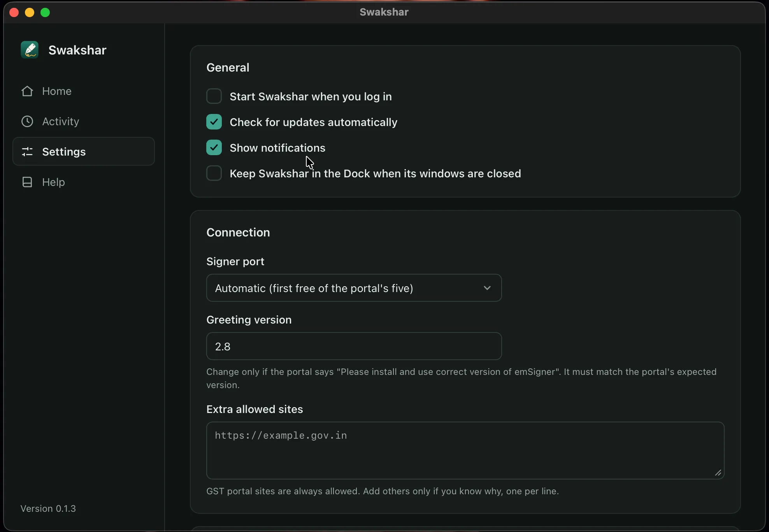
Task: Enable Start Swakshar when you log in
Action: tap(214, 96)
